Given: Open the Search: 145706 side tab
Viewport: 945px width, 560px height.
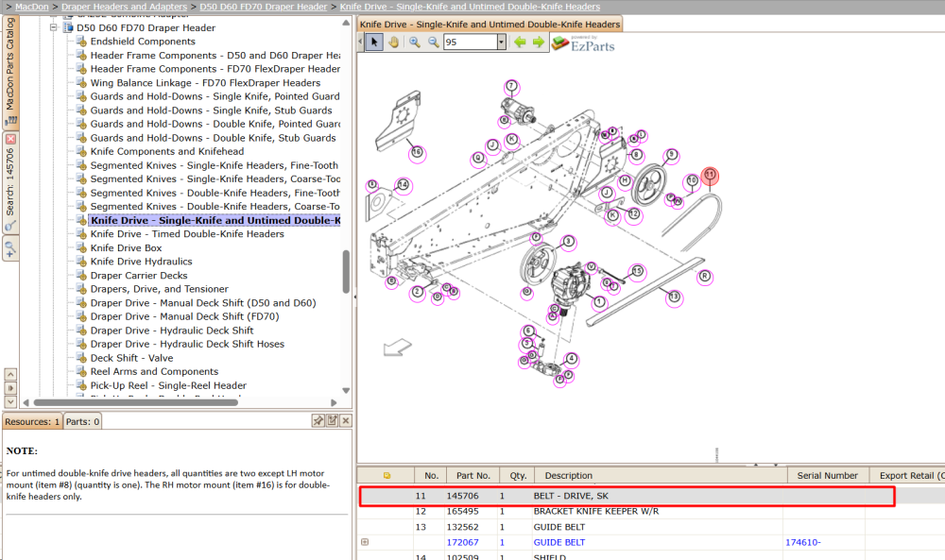Looking at the screenshot, I should point(10,183).
